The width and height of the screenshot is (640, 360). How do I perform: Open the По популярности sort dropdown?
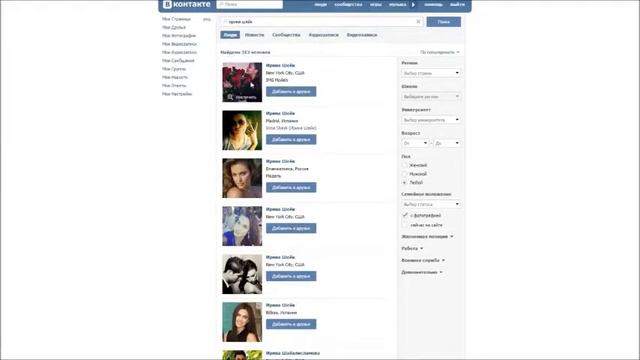(440, 52)
